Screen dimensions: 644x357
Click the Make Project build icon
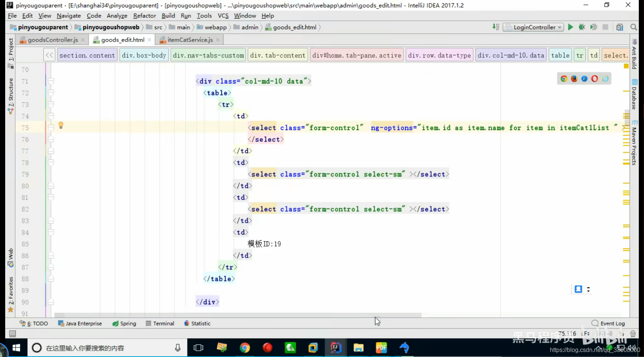tap(496, 27)
